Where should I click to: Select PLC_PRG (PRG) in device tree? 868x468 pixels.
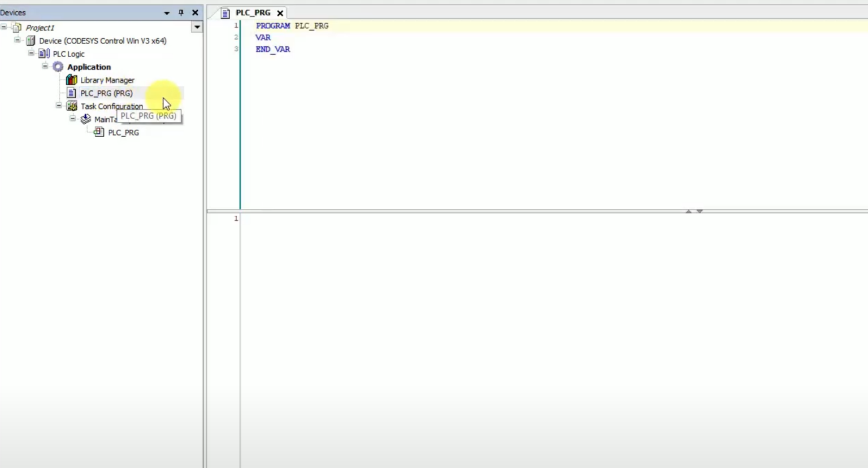tap(106, 93)
